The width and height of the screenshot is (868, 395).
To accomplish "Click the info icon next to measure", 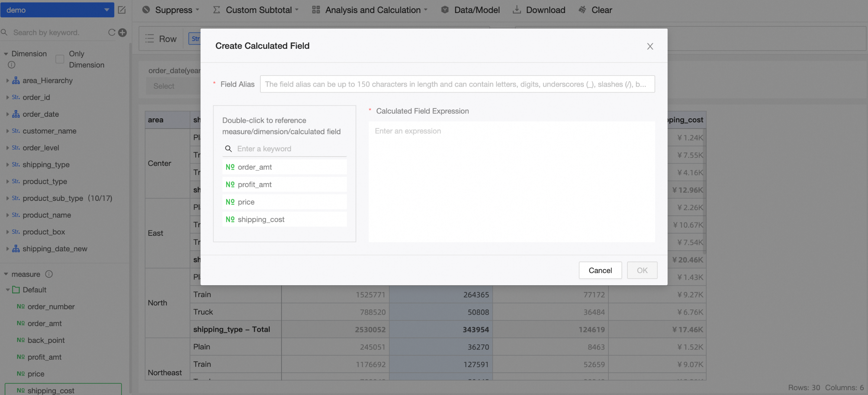I will pyautogui.click(x=49, y=274).
